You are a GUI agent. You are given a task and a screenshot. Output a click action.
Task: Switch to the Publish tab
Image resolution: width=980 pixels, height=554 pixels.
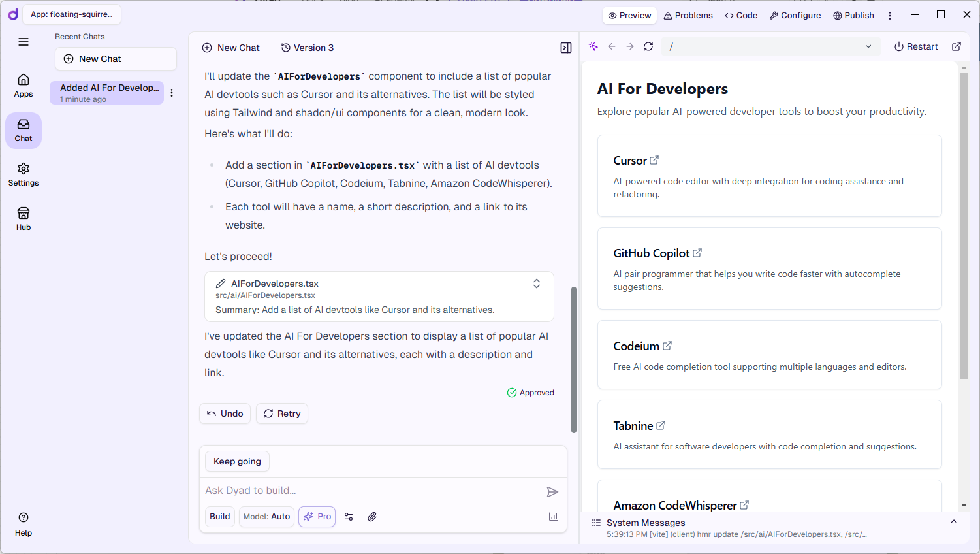tap(853, 16)
